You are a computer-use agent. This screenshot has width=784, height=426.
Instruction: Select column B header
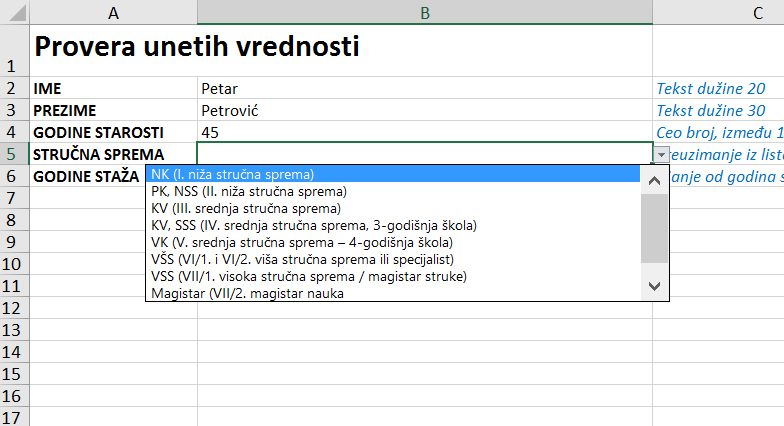(425, 12)
